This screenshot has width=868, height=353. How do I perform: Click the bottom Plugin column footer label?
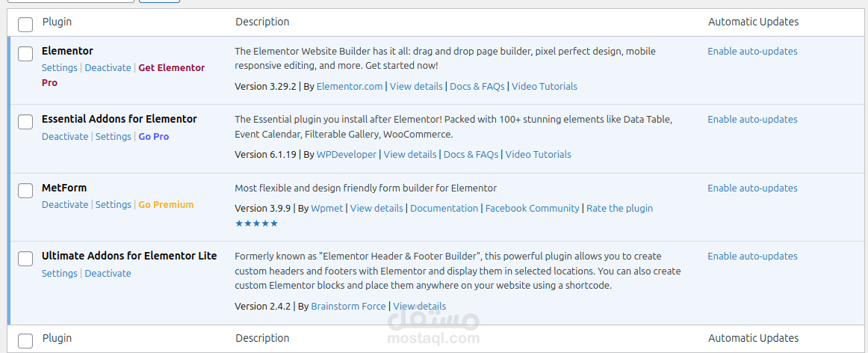(57, 338)
